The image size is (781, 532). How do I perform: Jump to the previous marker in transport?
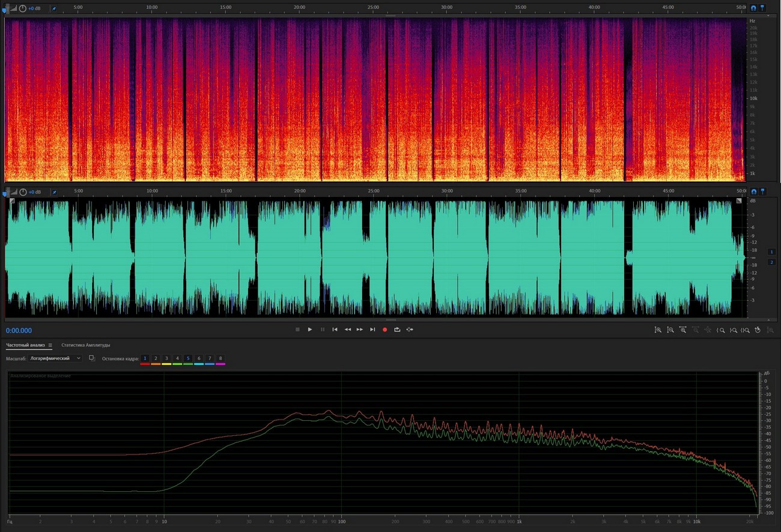click(x=335, y=330)
